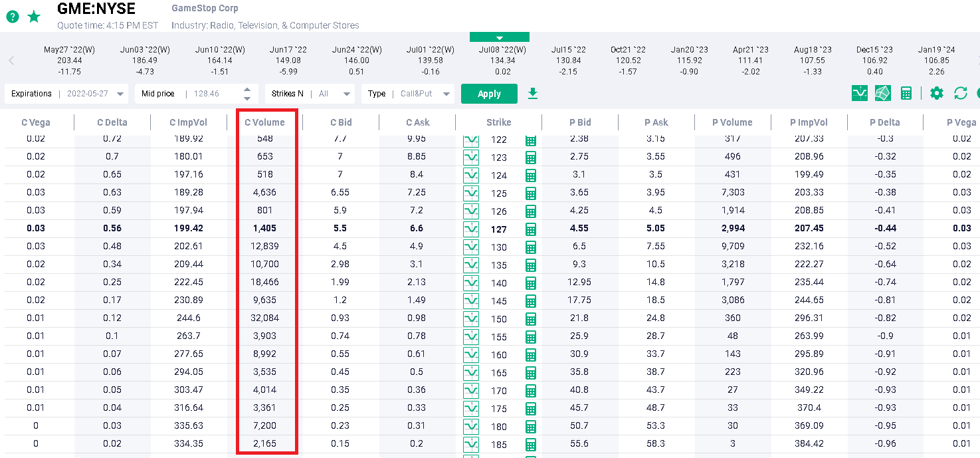Select the Jul08 `22(W) expiration
980x458 pixels.
(x=503, y=60)
